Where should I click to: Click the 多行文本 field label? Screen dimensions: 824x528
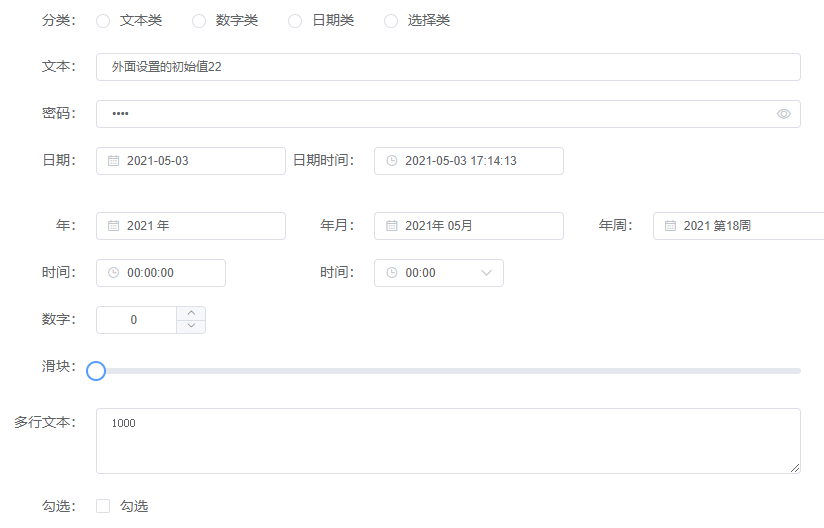pyautogui.click(x=45, y=422)
